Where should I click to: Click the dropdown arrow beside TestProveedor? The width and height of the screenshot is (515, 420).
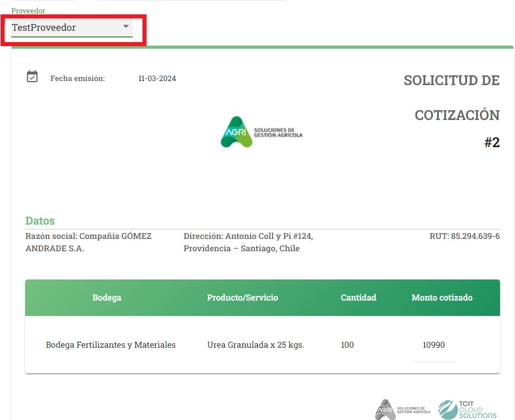126,26
